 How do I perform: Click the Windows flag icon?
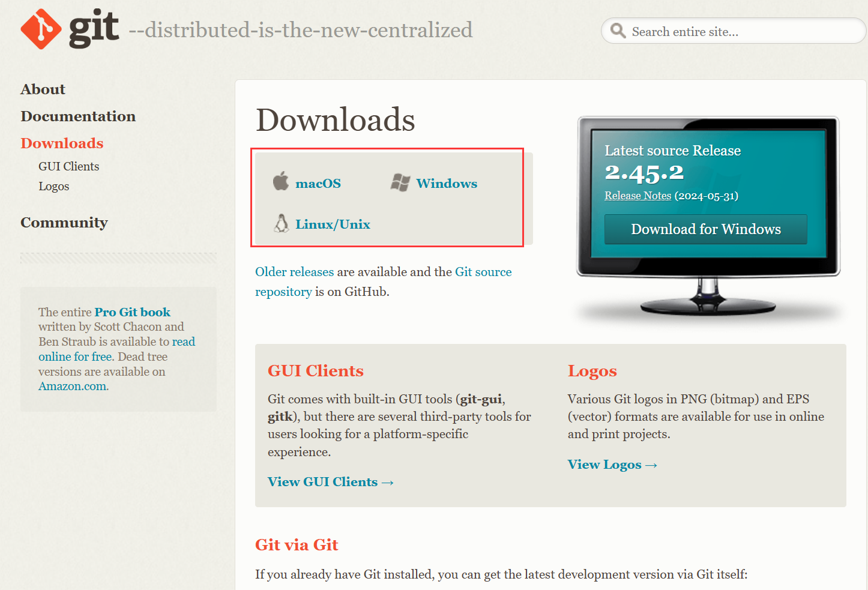click(x=400, y=182)
